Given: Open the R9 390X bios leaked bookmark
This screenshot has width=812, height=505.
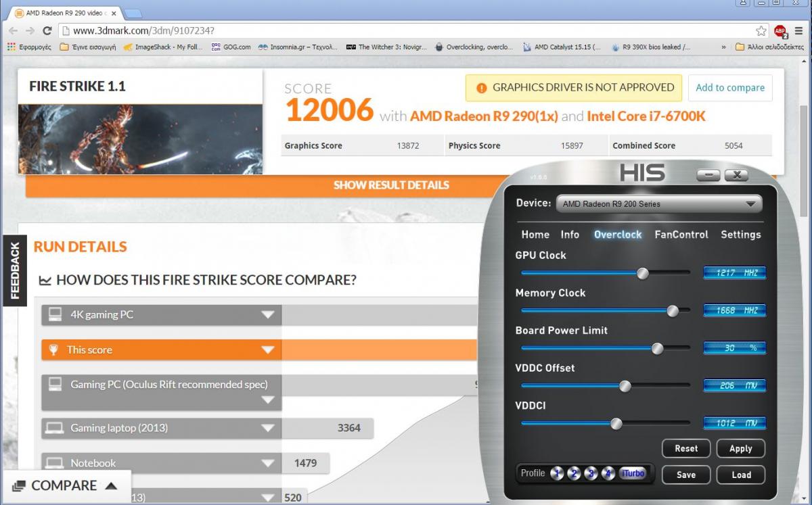Looking at the screenshot, I should point(651,47).
